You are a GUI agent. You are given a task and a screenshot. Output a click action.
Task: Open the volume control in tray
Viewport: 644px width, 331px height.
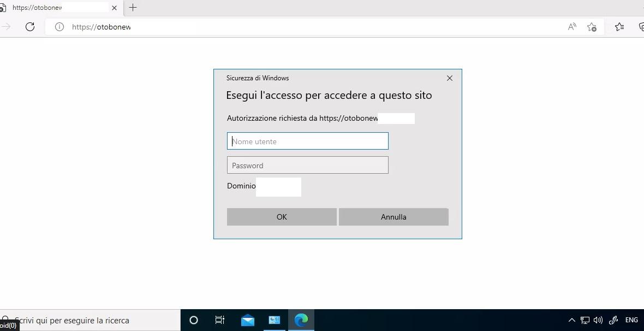tap(598, 320)
